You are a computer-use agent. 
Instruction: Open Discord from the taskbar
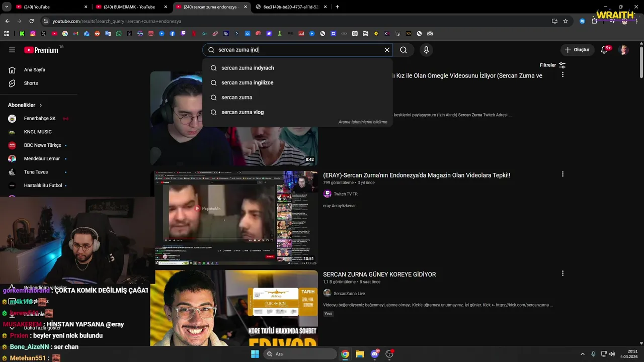(x=375, y=354)
